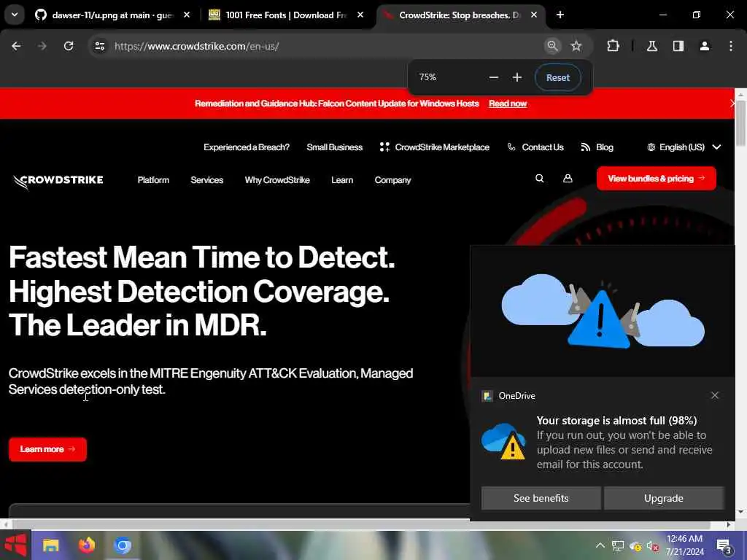Reset zoom level to default

coord(558,77)
